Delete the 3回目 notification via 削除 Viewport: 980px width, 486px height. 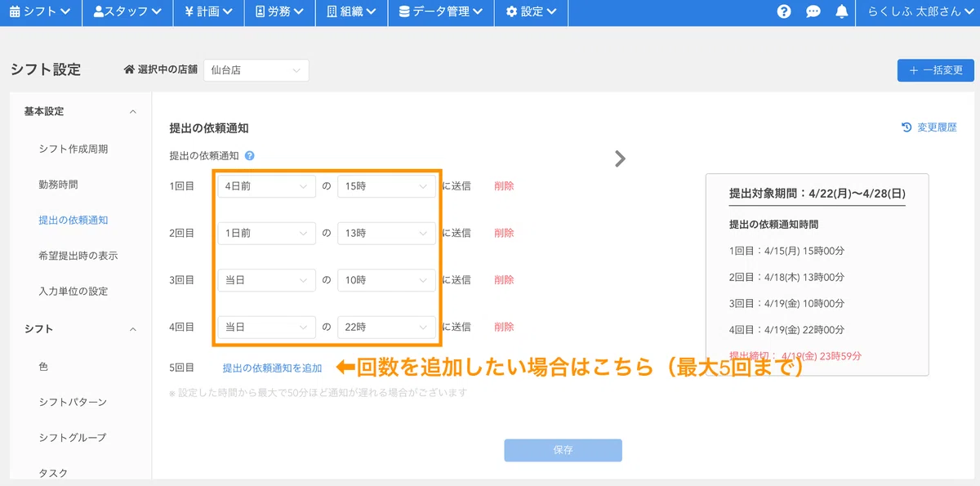(x=504, y=279)
